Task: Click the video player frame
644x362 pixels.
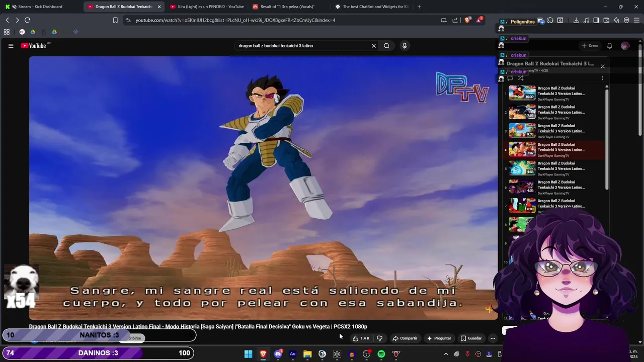Action: (x=263, y=188)
